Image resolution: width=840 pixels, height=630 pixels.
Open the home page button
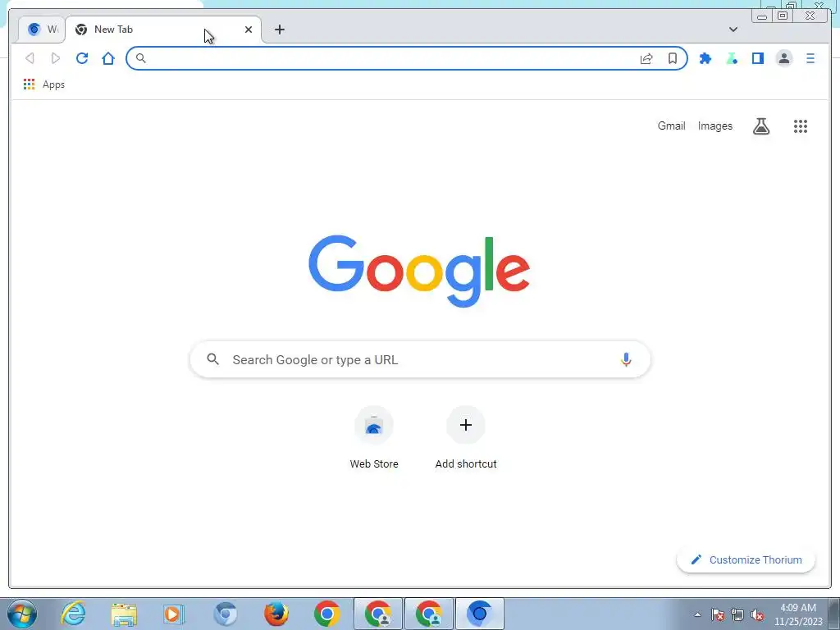[x=108, y=58]
